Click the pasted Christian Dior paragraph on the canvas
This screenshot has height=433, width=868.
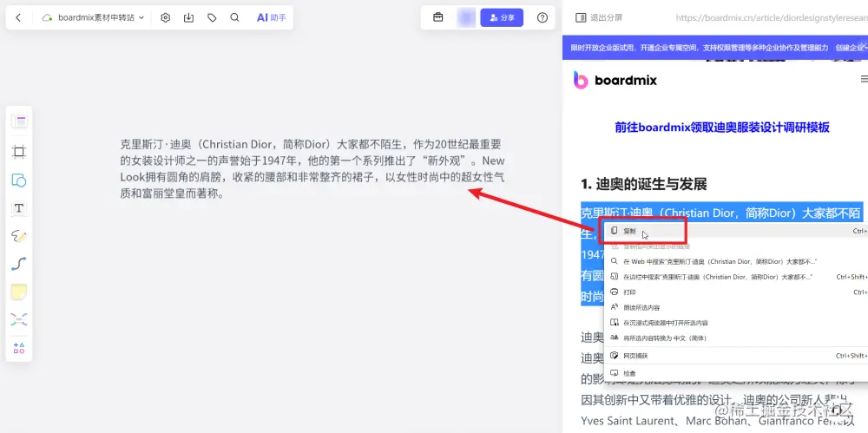(x=312, y=169)
